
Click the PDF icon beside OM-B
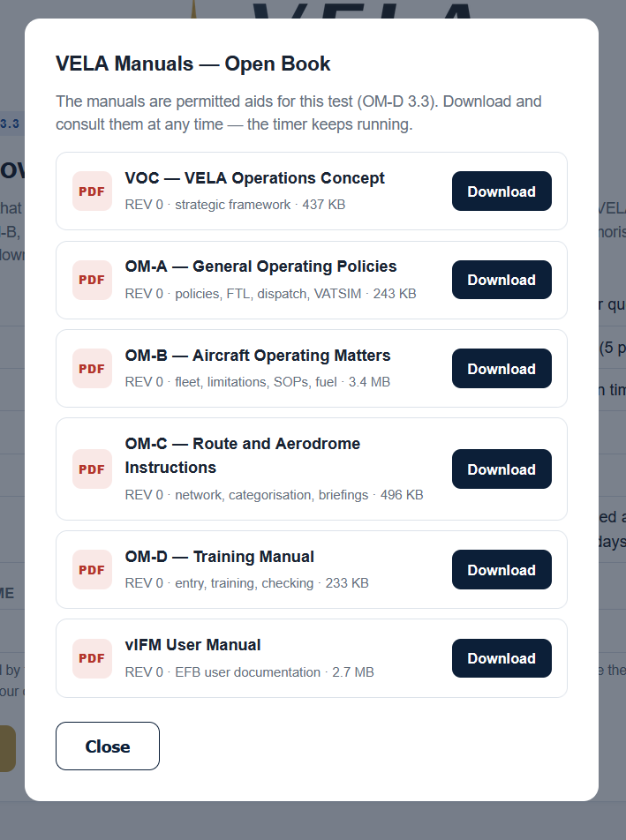92,369
